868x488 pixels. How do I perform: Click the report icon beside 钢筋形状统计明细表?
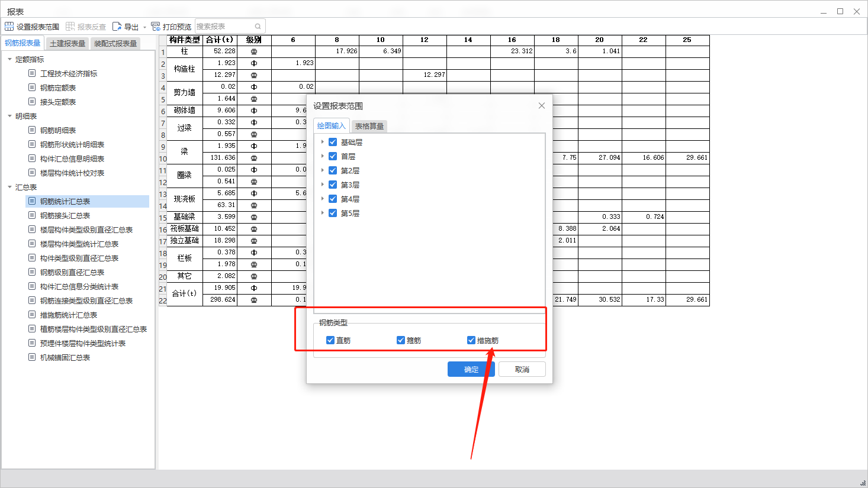(x=32, y=144)
